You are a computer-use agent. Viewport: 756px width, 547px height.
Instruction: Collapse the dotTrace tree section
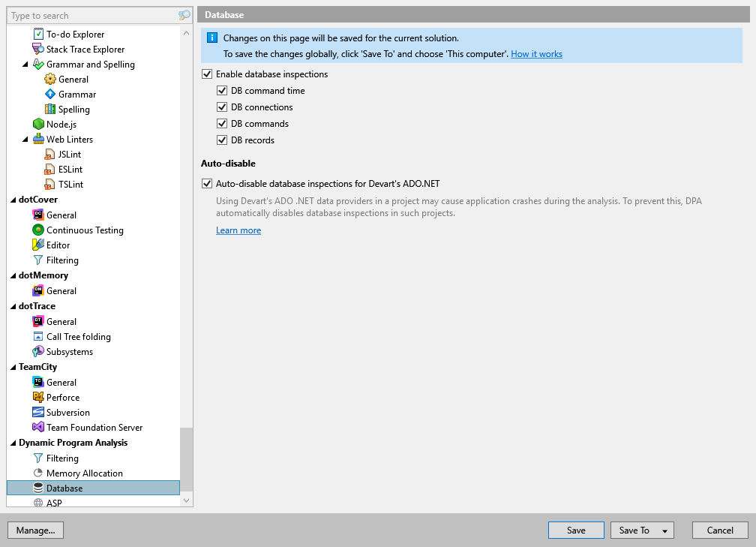click(x=13, y=305)
